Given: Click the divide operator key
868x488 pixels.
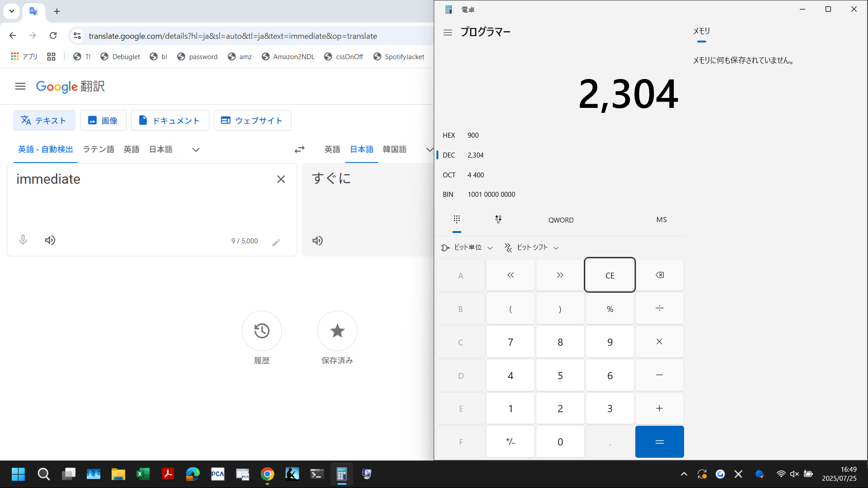Looking at the screenshot, I should 660,309.
